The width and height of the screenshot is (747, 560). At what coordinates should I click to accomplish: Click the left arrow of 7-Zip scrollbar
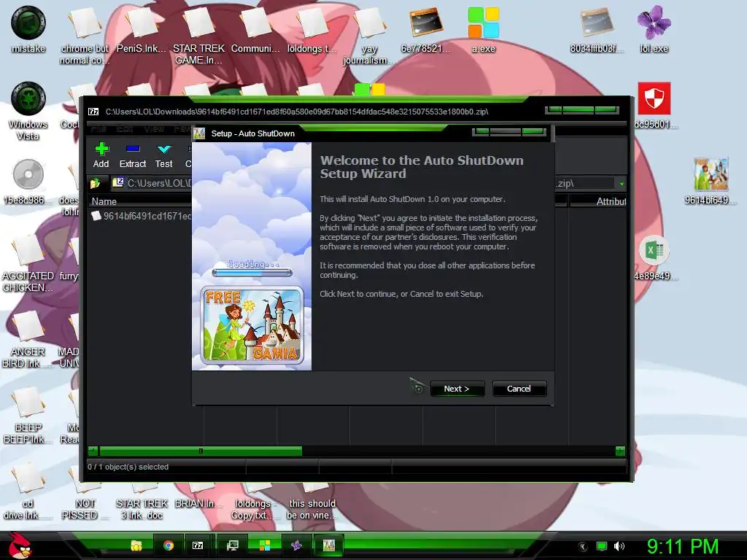coord(93,451)
